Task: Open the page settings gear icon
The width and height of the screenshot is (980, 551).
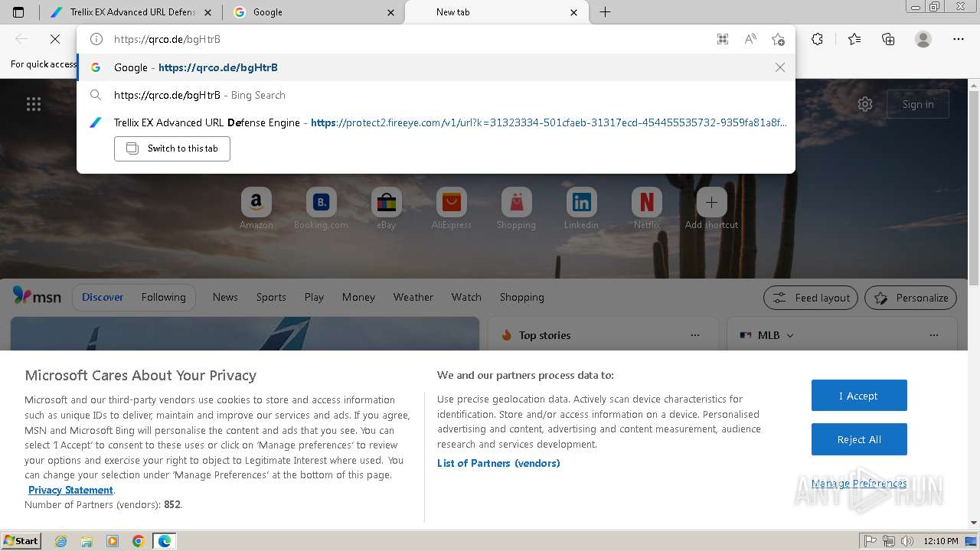Action: (x=865, y=104)
